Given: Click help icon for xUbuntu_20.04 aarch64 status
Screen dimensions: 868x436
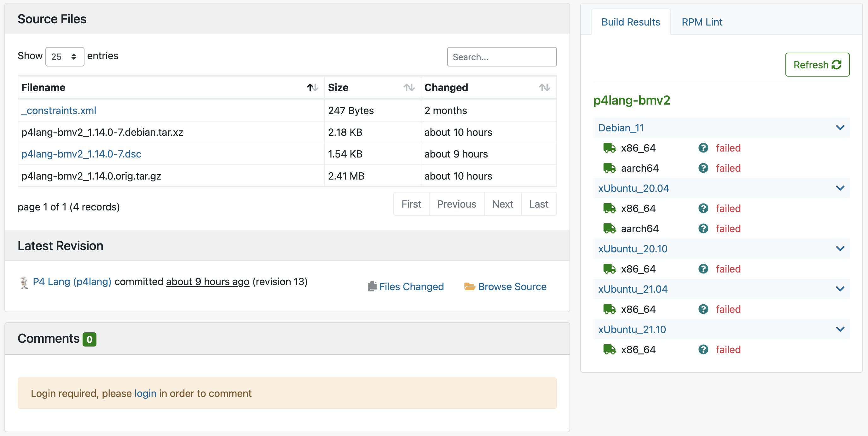Looking at the screenshot, I should pos(703,229).
